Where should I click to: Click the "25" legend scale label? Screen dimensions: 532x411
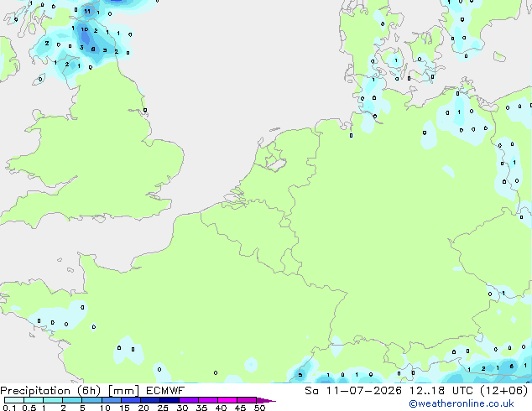pyautogui.click(x=163, y=408)
